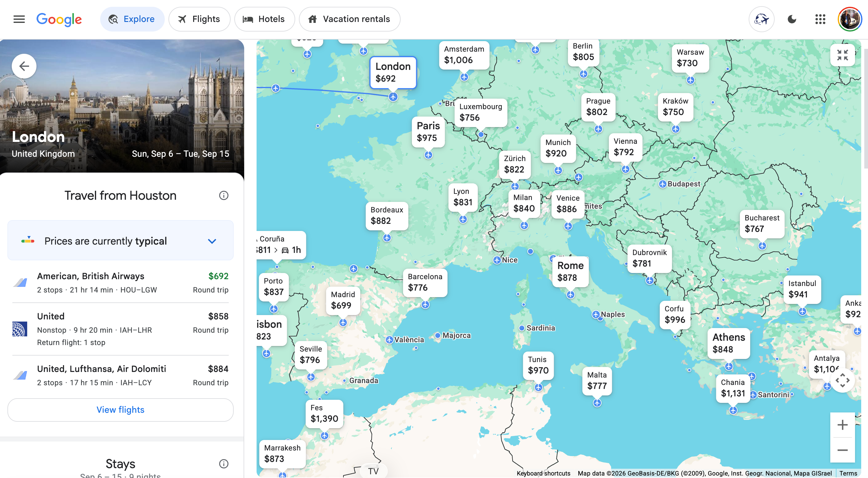The image size is (868, 478).
Task: Select the Istanbul $941 destination
Action: pos(802,289)
